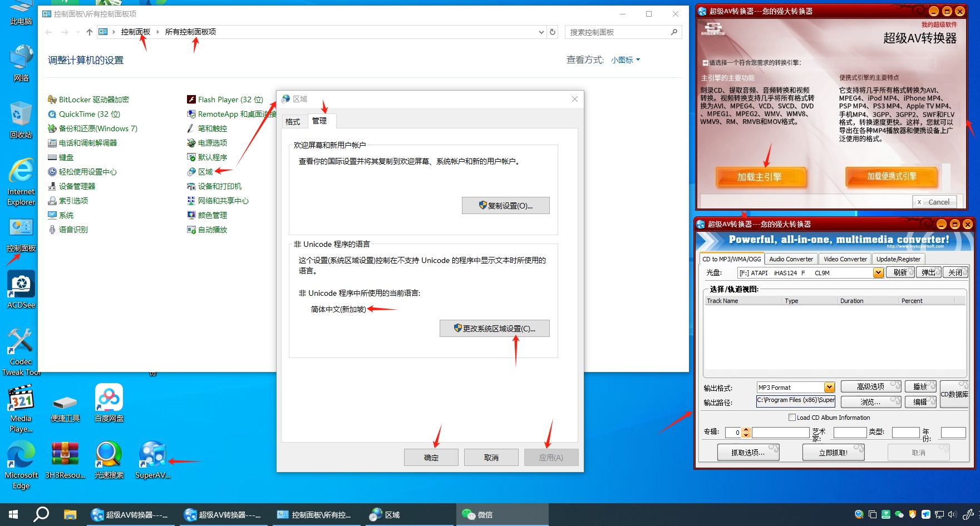Open 颜色管理 item
The height and width of the screenshot is (526, 980).
207,215
